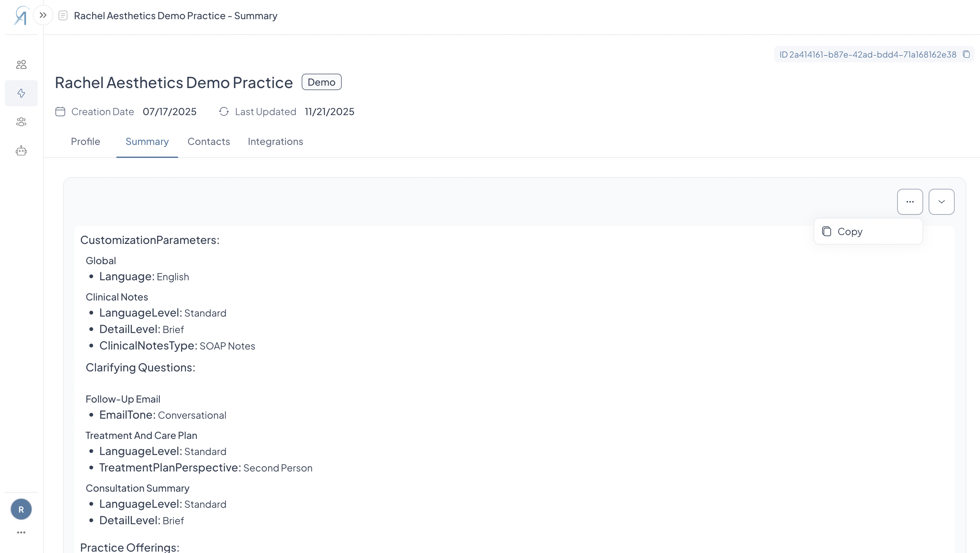Open the Contacts tab

pos(209,142)
